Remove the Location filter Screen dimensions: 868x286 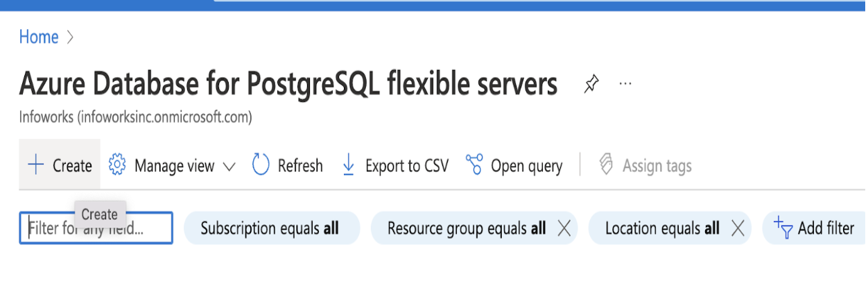pos(738,228)
